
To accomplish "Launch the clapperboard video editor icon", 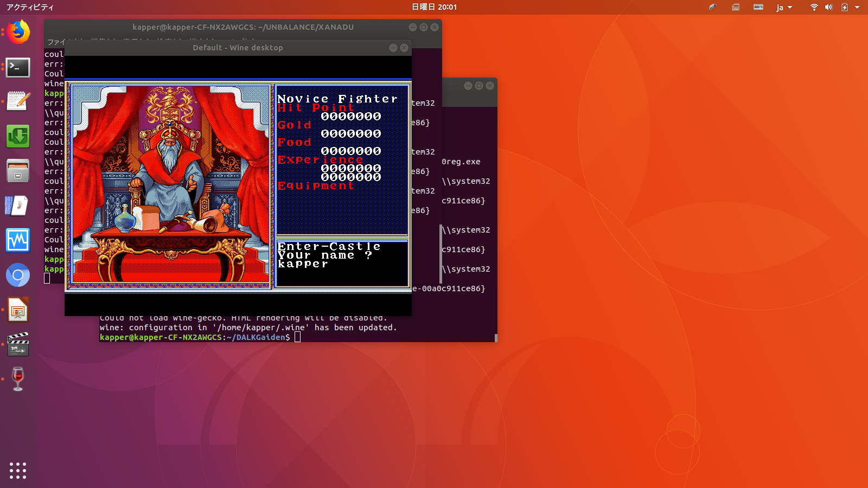I will 18,345.
